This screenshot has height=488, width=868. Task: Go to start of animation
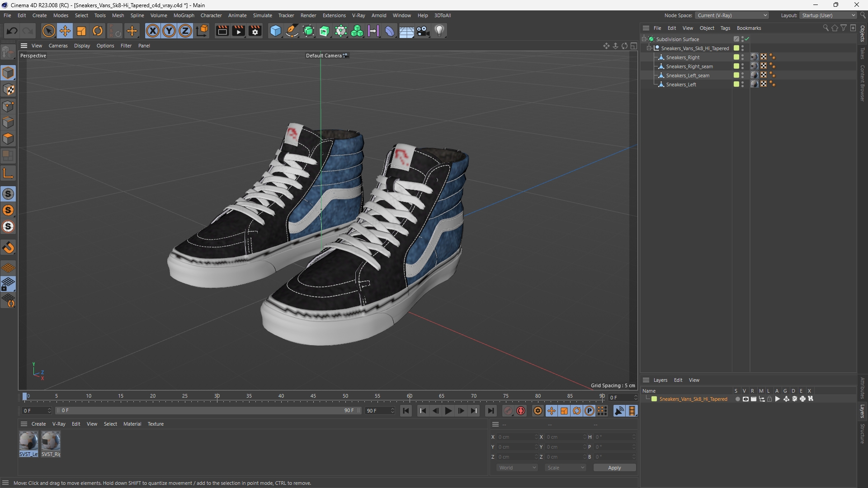(x=406, y=411)
